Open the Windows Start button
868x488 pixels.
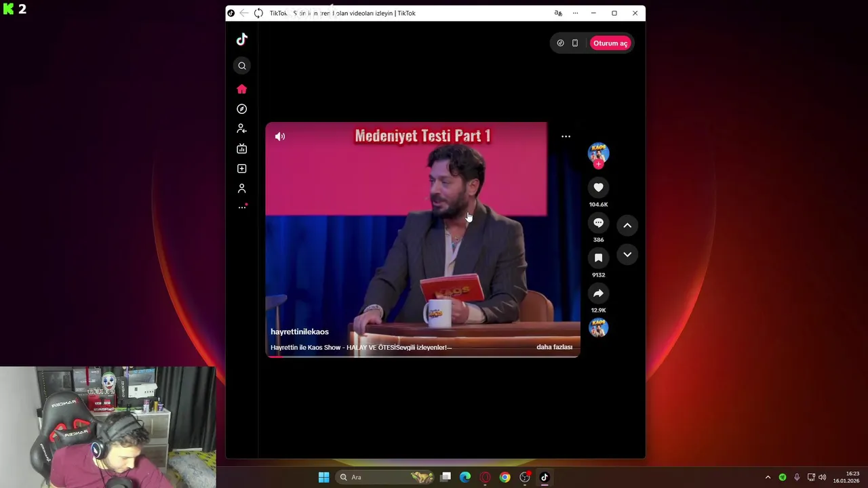pyautogui.click(x=324, y=477)
